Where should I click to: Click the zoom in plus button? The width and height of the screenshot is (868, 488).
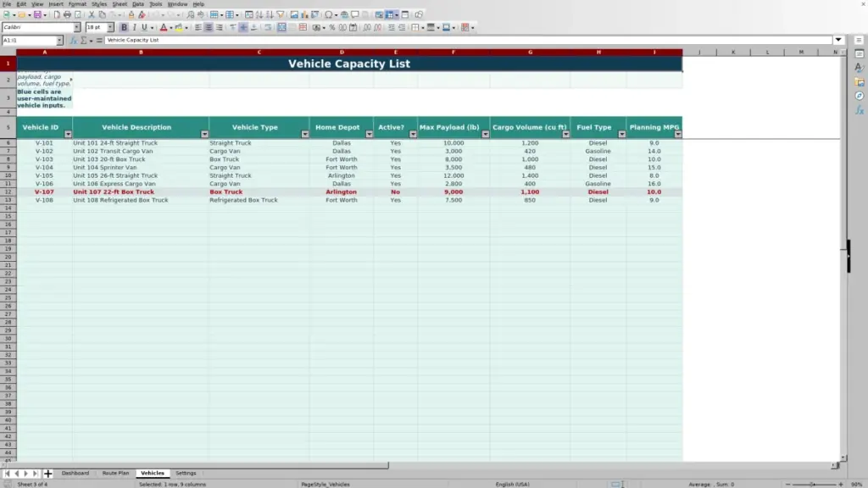click(x=841, y=484)
